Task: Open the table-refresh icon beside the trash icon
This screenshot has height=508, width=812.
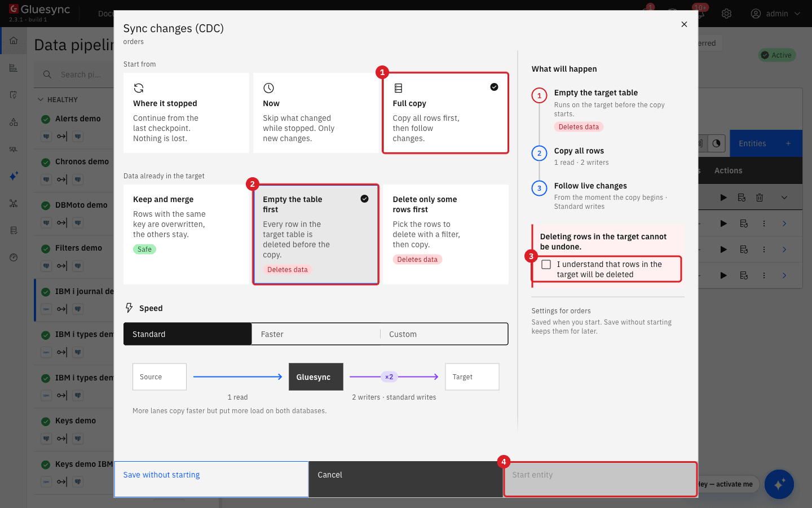Action: (x=742, y=198)
